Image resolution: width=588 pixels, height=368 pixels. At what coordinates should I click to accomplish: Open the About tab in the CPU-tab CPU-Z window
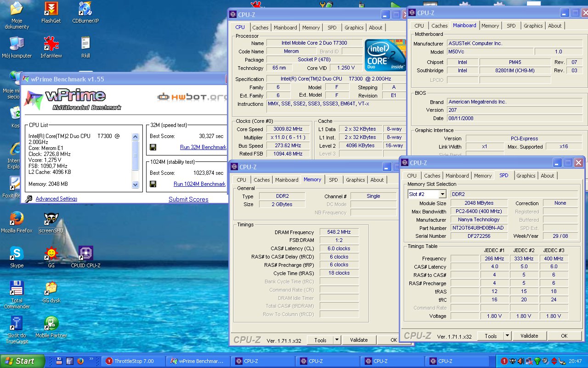pos(376,28)
